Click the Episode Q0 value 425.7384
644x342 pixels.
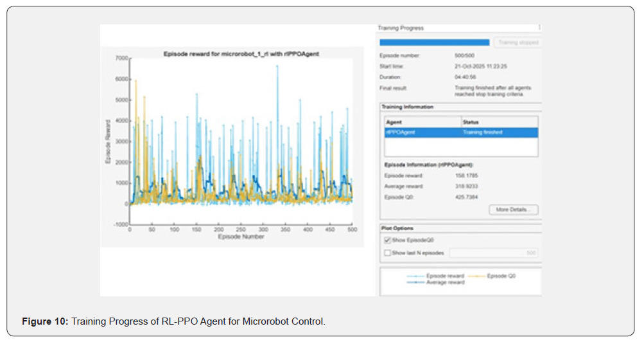pos(467,197)
